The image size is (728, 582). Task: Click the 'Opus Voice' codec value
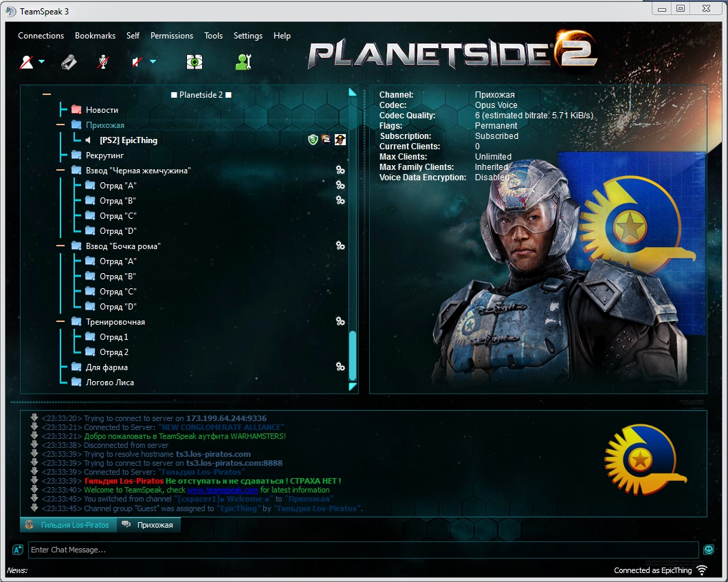[496, 105]
